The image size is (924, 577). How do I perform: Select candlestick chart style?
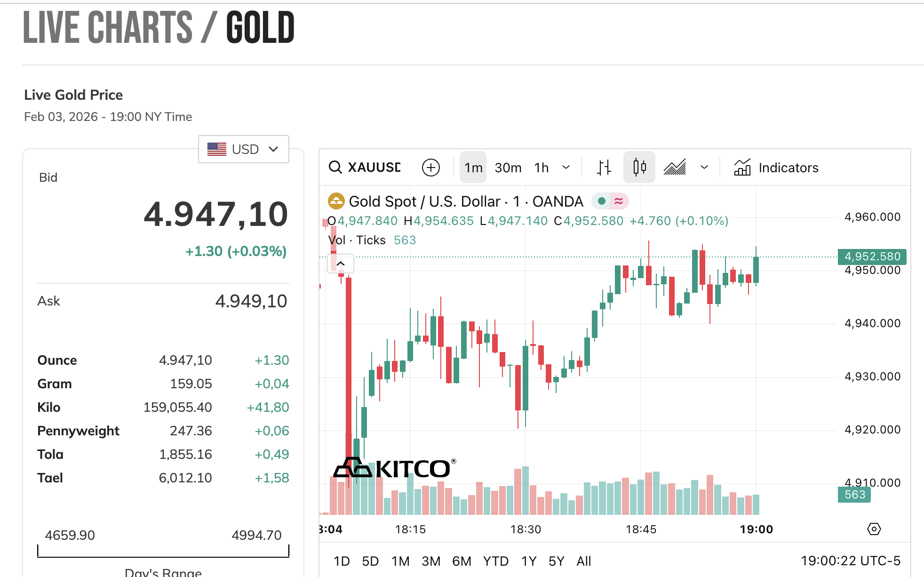639,168
